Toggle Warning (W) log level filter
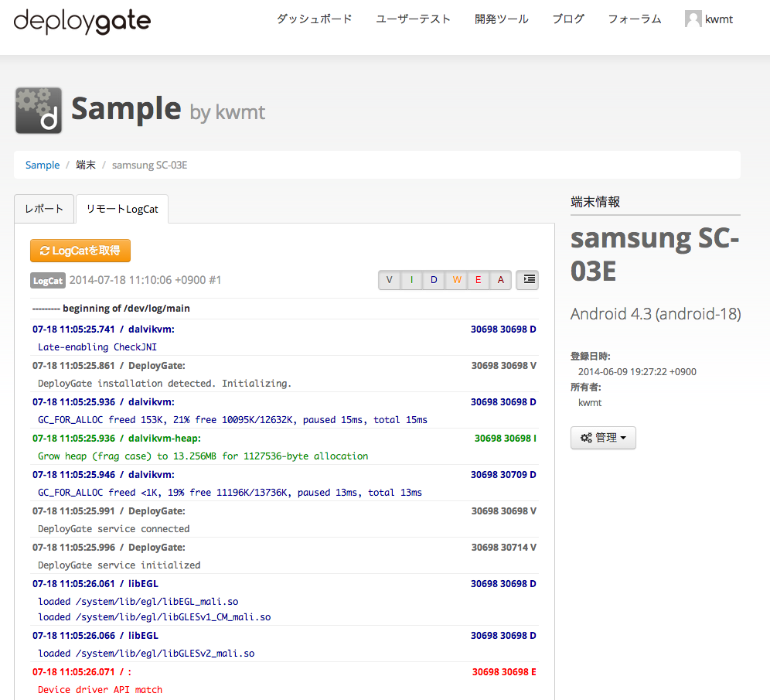Screen dimensions: 770x700 point(456,280)
